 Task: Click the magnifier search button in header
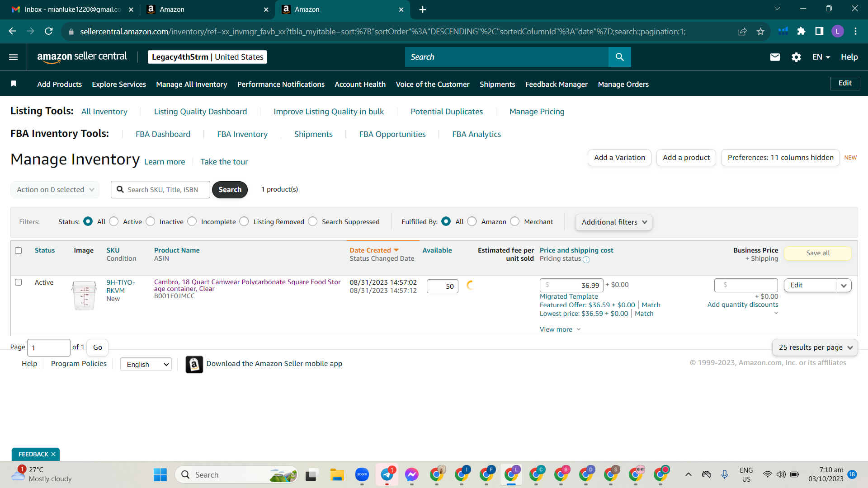pos(620,57)
